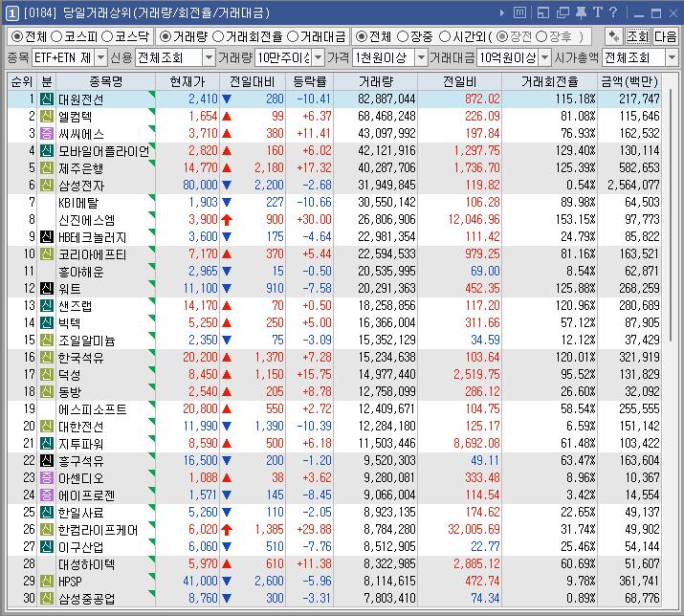Screen dimensions: 684x616
Task: Click the limit-up arrow icon in 한컴라이프케어 row
Action: [227, 530]
